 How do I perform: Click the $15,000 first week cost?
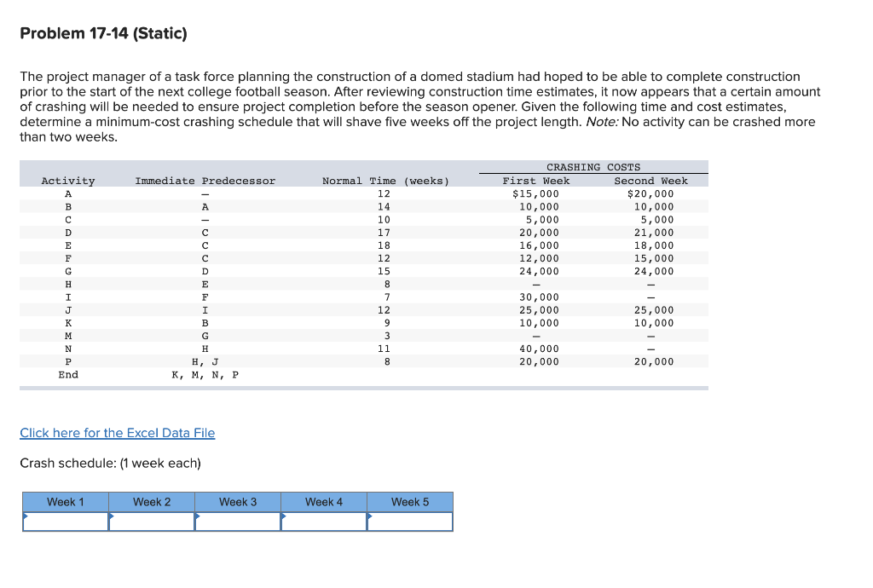pyautogui.click(x=535, y=193)
